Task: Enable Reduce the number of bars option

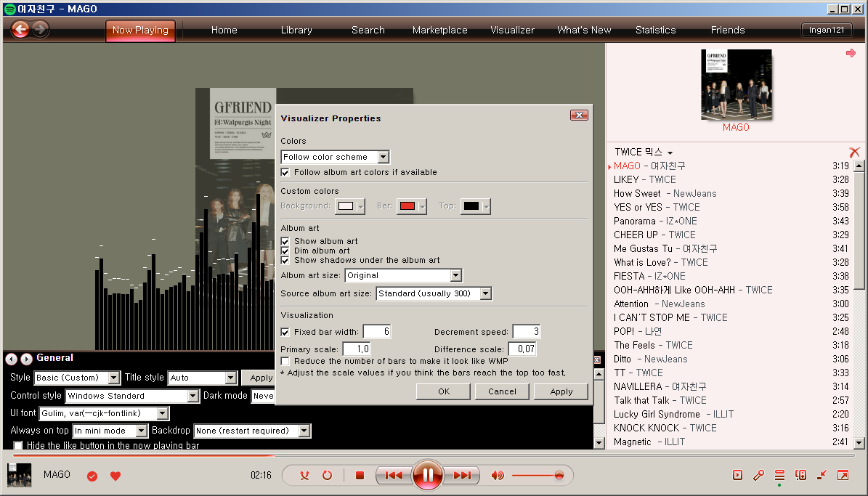Action: pyautogui.click(x=285, y=362)
